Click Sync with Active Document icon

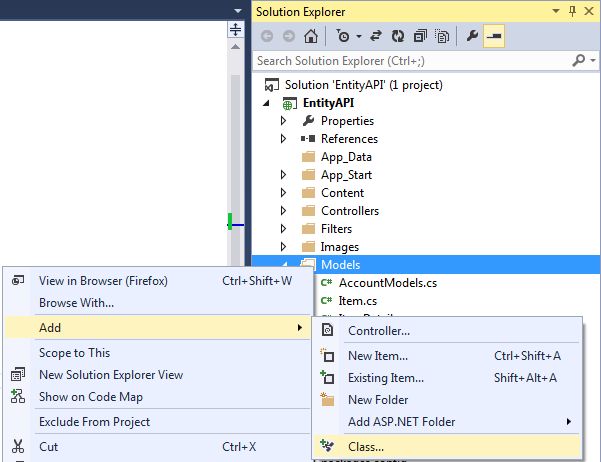pyautogui.click(x=376, y=36)
